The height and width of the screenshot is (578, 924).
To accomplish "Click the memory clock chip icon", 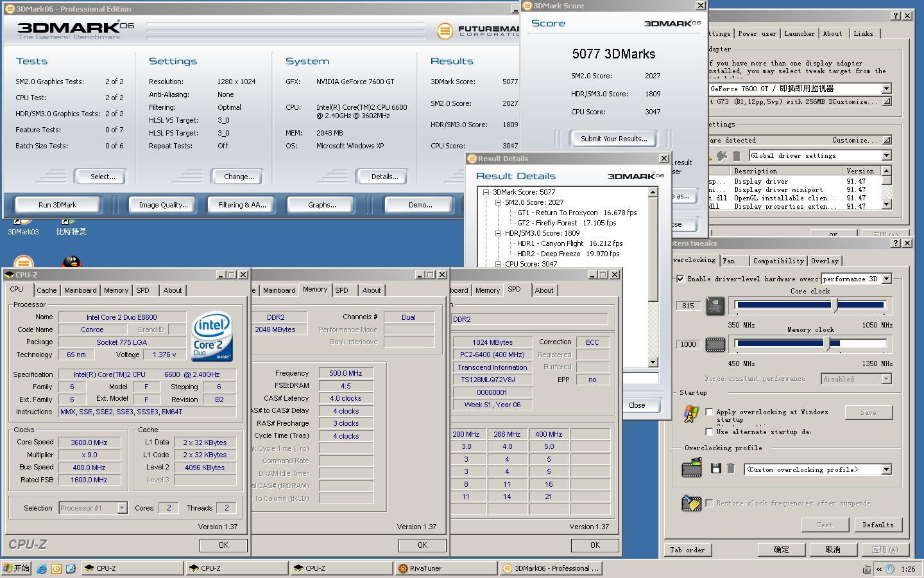I will [715, 345].
